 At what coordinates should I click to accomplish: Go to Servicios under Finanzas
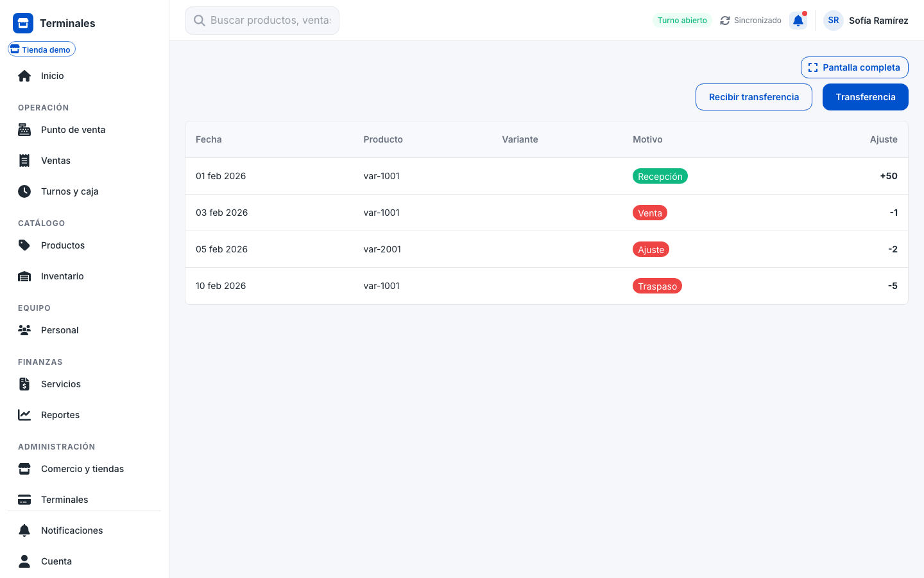(85, 384)
